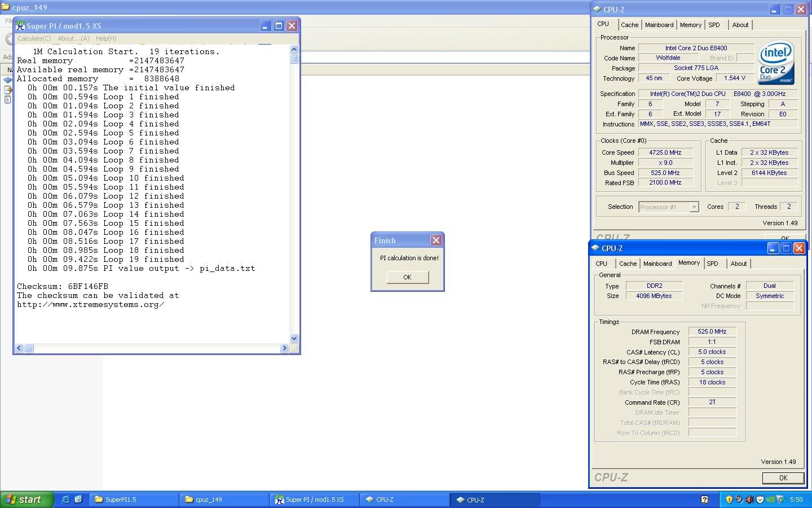Click the Intel Core 2 Duo logo

pos(776,62)
